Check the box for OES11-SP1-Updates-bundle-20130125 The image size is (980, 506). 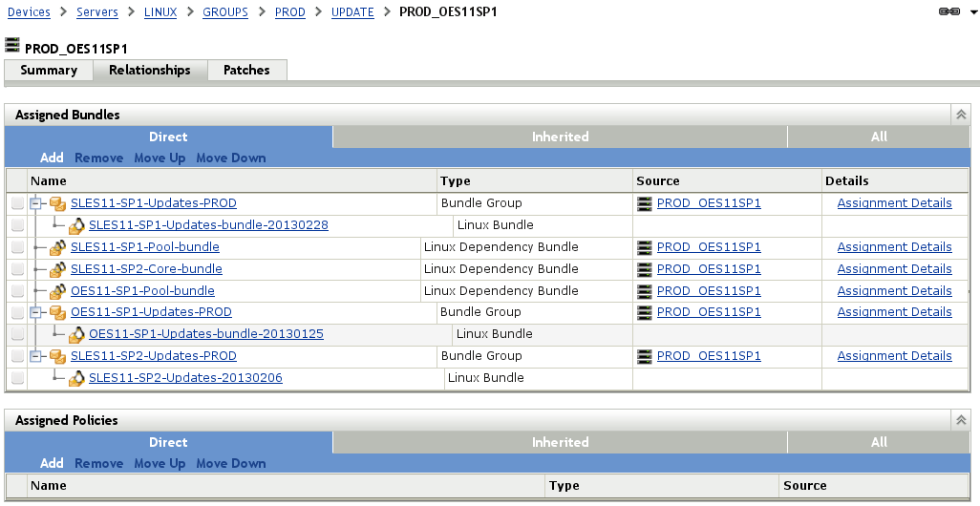pyautogui.click(x=17, y=334)
